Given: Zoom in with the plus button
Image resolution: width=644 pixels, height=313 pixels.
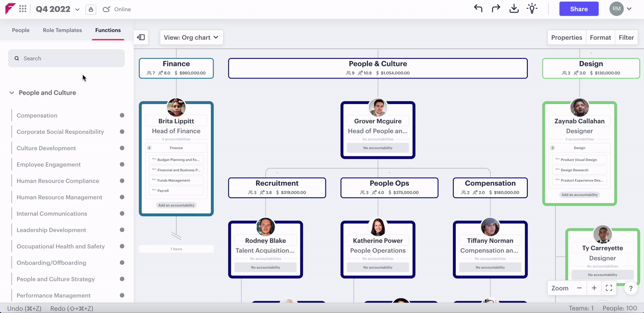Looking at the screenshot, I should (x=594, y=288).
